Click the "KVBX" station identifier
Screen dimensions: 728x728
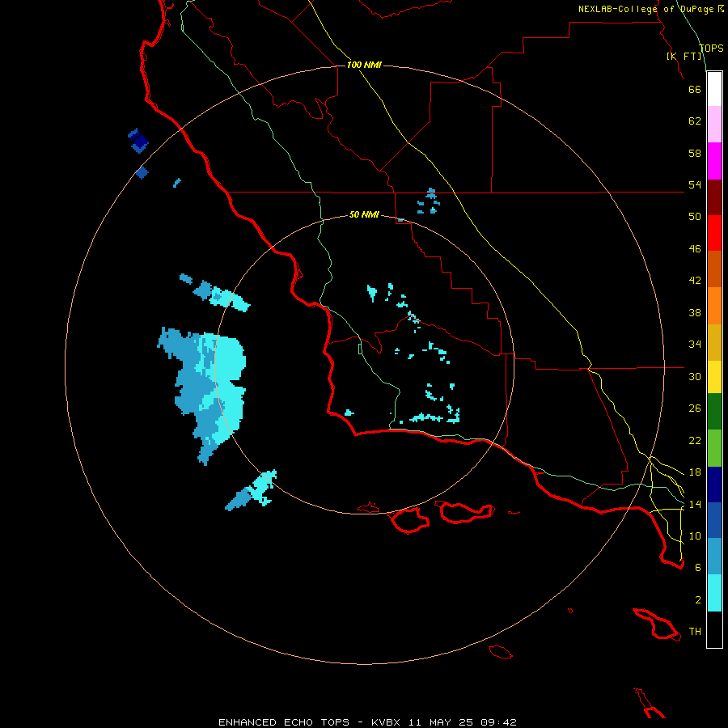point(385,722)
